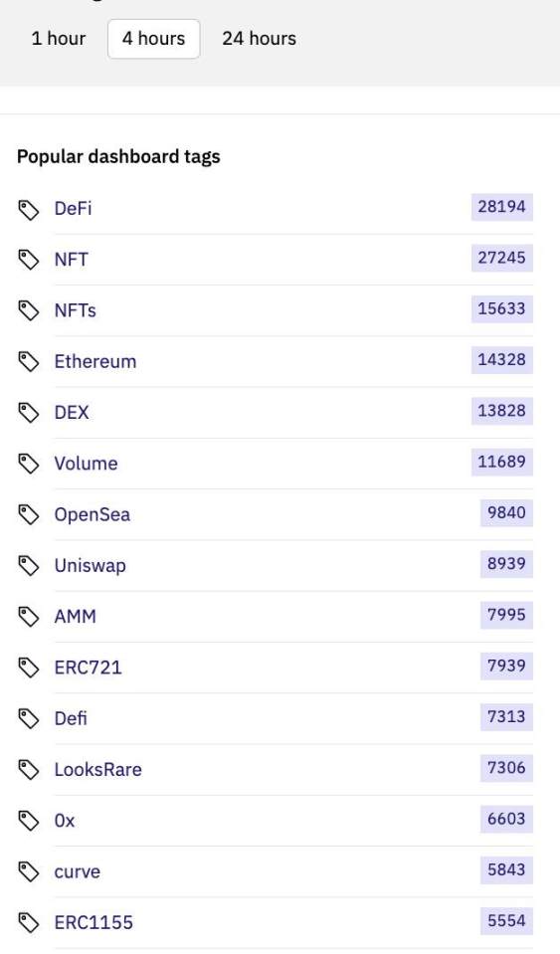Click the tag icon beside Uniswap
560x954 pixels.
pyautogui.click(x=29, y=566)
